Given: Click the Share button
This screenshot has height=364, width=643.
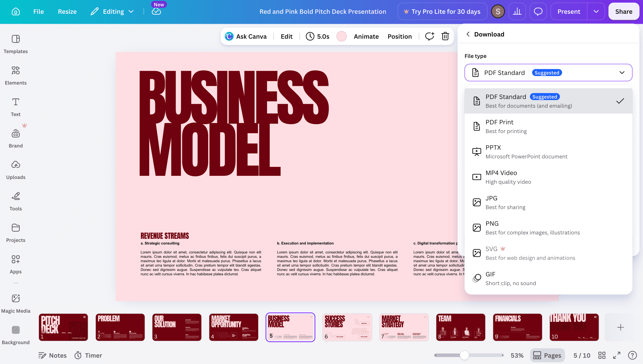Looking at the screenshot, I should (624, 12).
